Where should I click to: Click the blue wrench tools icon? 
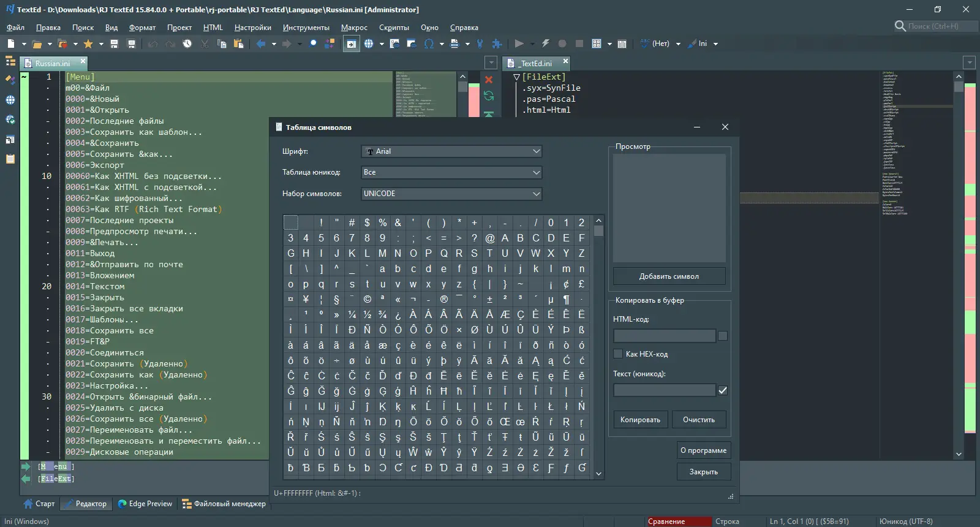(480, 44)
